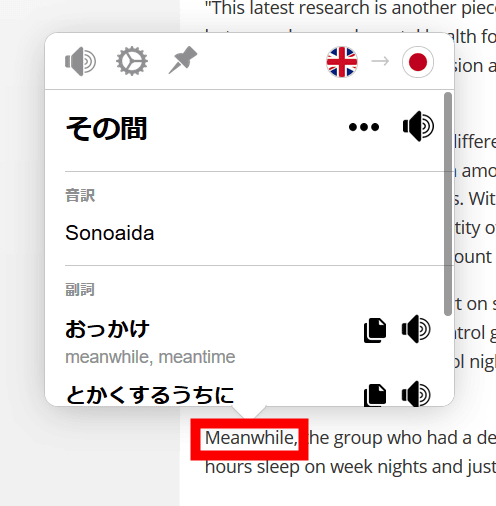496x506 pixels.
Task: Pin the translation popup with pushpin icon
Action: [x=183, y=60]
